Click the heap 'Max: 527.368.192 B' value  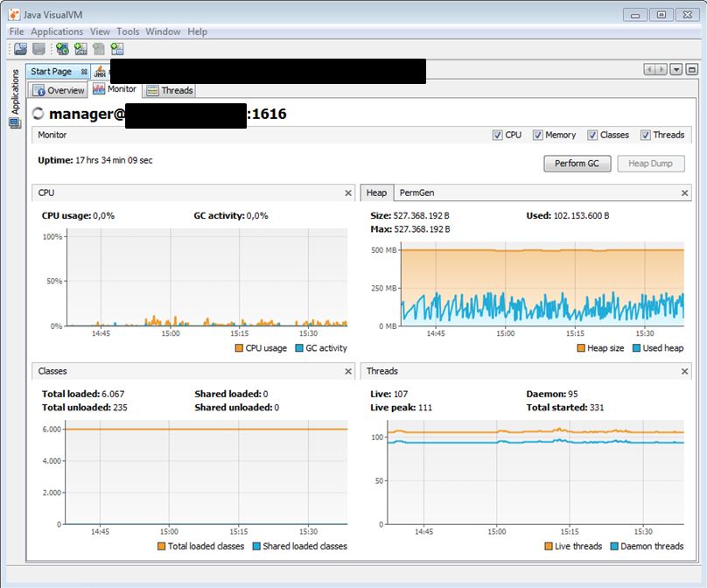(410, 229)
